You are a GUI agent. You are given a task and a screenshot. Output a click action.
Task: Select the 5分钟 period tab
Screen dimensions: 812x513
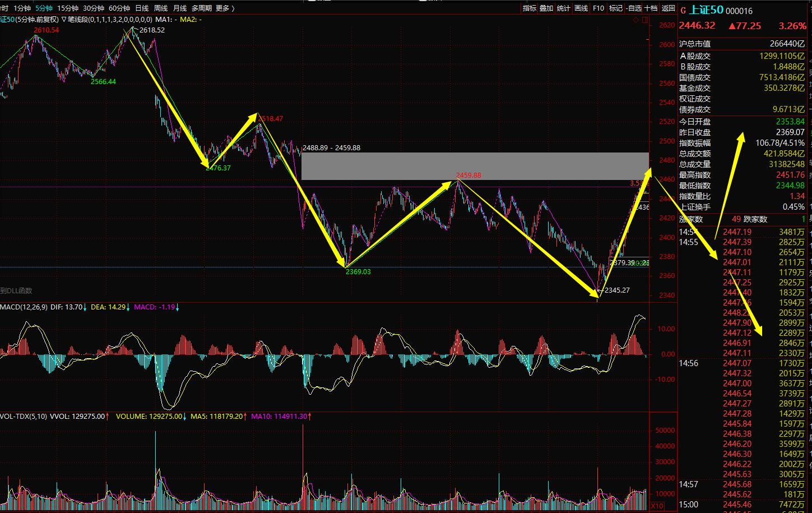pyautogui.click(x=44, y=8)
